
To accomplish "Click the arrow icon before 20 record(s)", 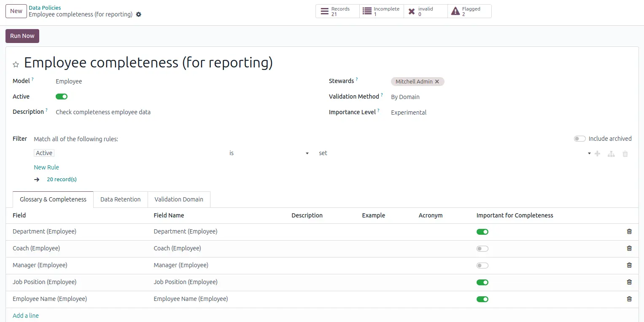I will (x=37, y=180).
